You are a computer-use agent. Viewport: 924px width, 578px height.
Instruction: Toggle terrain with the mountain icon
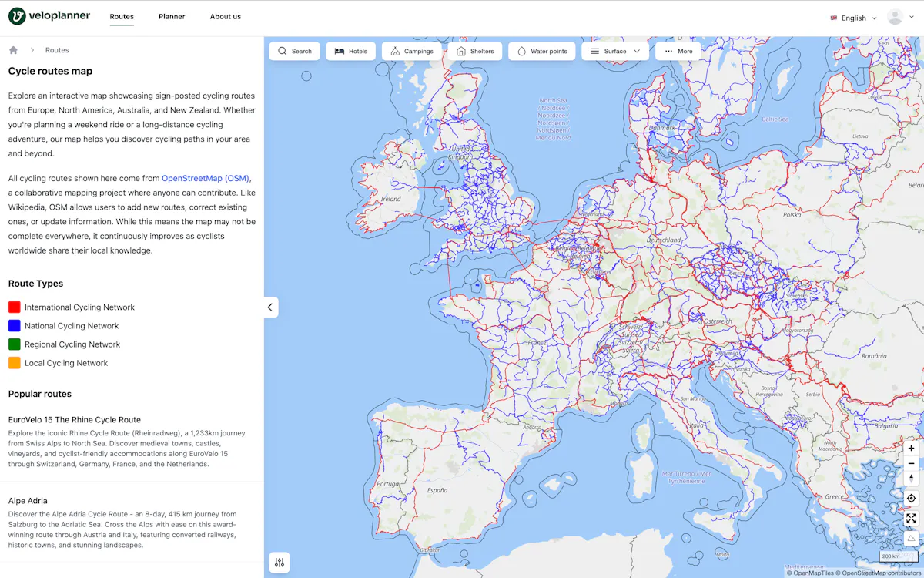pyautogui.click(x=911, y=538)
